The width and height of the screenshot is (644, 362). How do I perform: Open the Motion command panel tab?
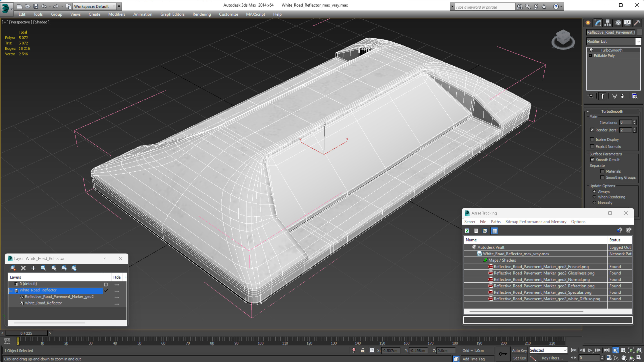pyautogui.click(x=618, y=23)
